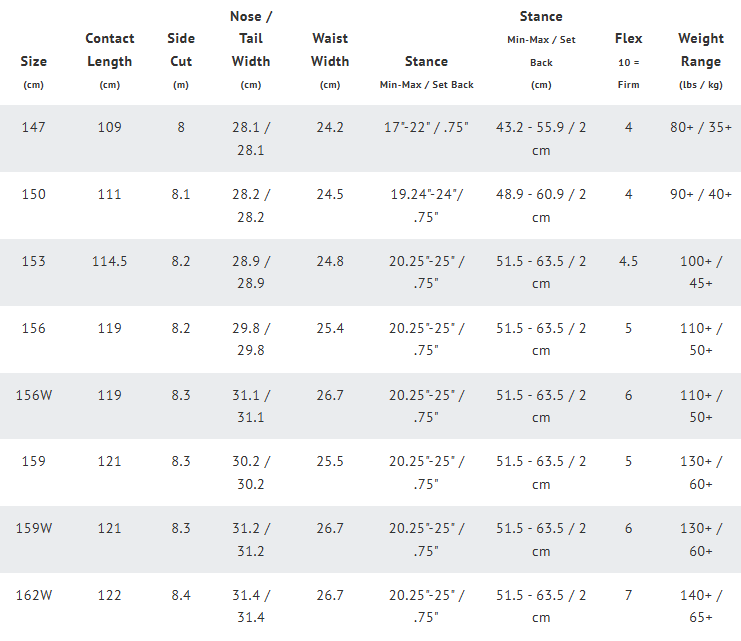
Task: Select the Contact Length column header
Action: (x=110, y=61)
